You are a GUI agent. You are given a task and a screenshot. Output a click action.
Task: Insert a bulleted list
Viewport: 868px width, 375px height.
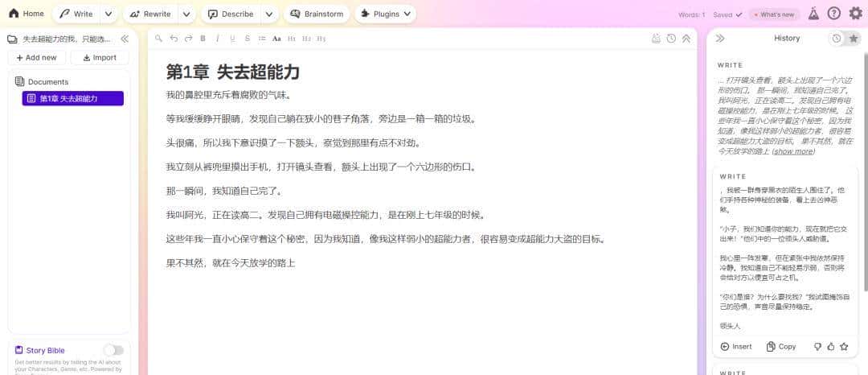click(x=262, y=38)
